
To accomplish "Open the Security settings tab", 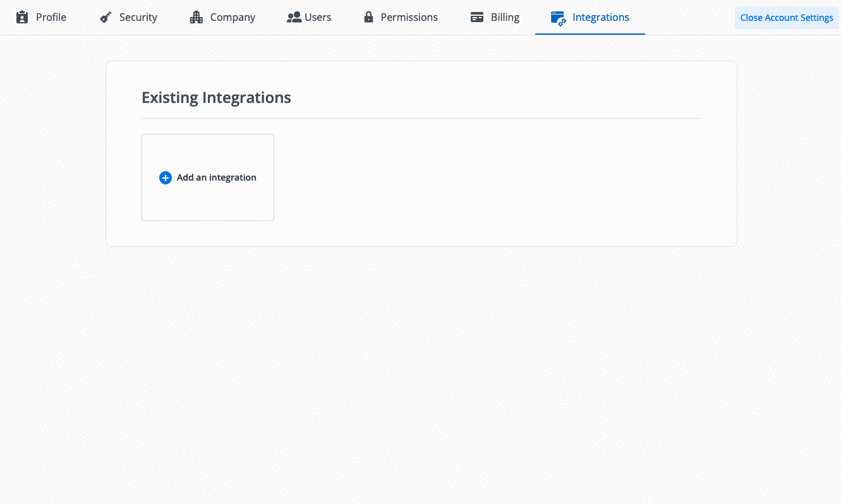I will 128,17.
